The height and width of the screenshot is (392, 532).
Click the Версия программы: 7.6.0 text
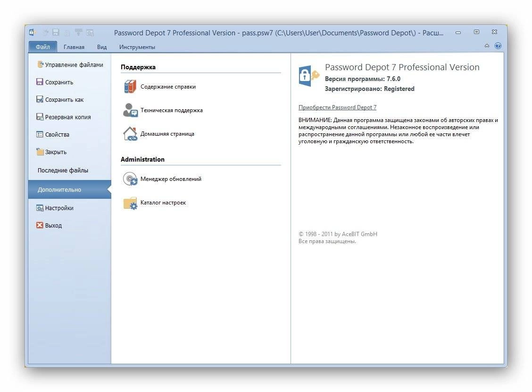(x=362, y=79)
